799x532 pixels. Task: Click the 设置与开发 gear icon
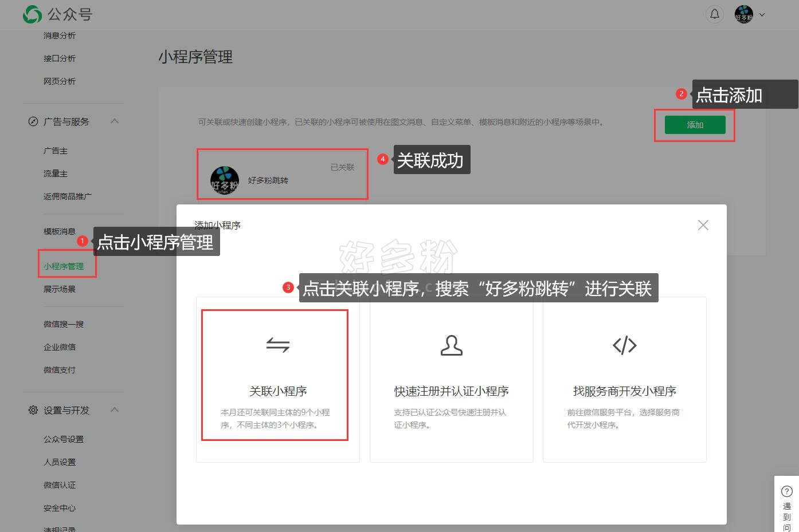coord(33,410)
